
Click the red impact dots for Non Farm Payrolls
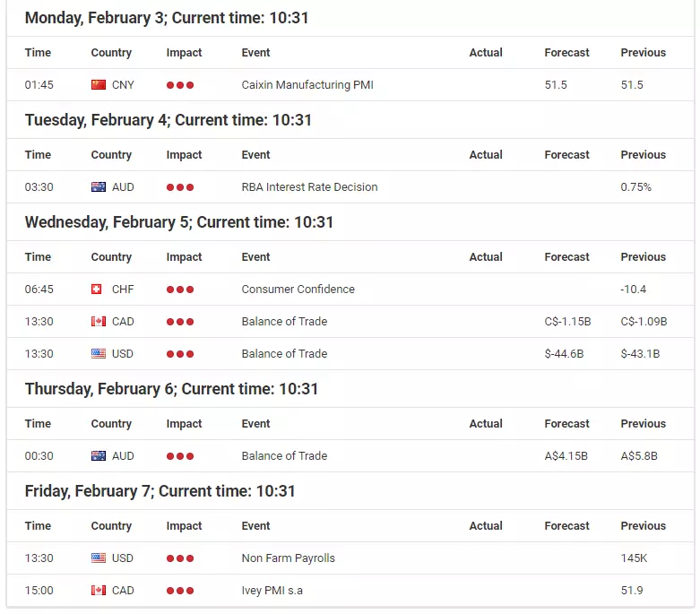tap(180, 558)
